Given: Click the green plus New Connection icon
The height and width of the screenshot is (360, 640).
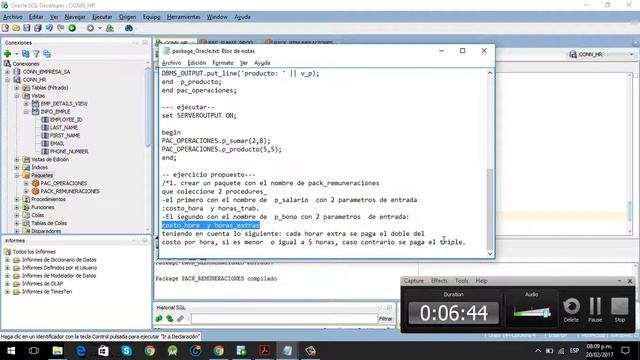Looking at the screenshot, I should click(x=7, y=54).
